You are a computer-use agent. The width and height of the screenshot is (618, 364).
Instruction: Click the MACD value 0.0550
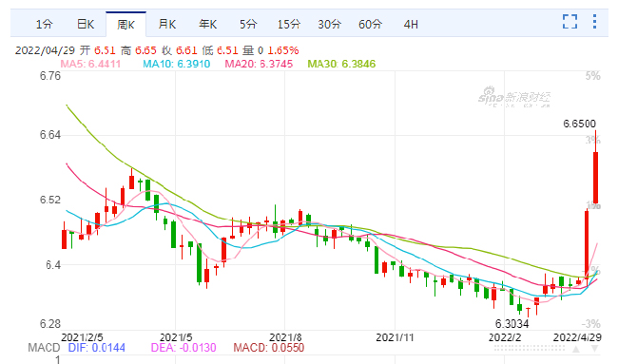[288, 348]
